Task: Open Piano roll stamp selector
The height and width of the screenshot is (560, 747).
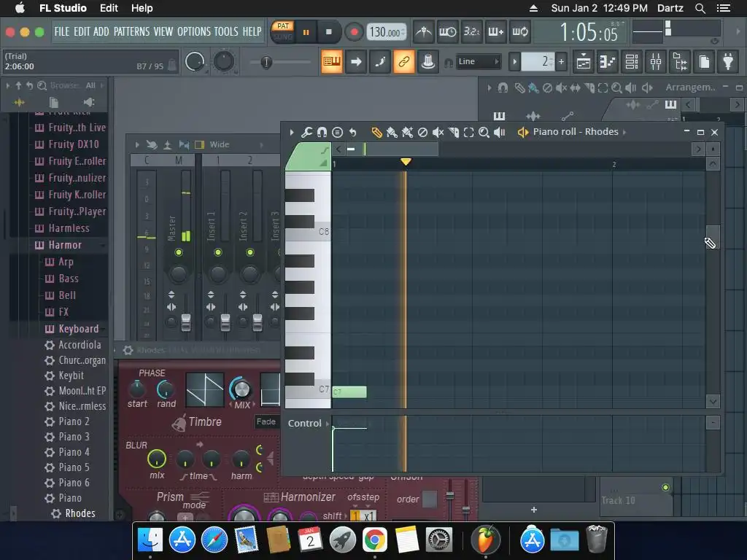Action: coord(337,133)
